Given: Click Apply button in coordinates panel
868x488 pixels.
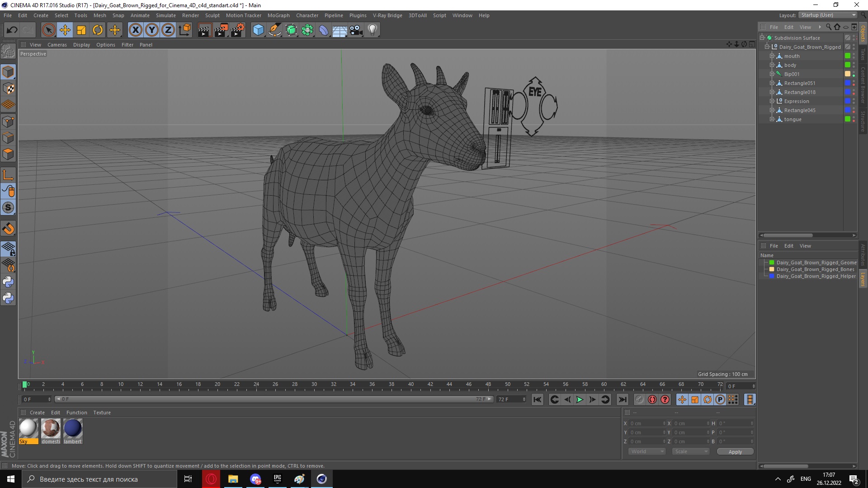Looking at the screenshot, I should (x=736, y=451).
